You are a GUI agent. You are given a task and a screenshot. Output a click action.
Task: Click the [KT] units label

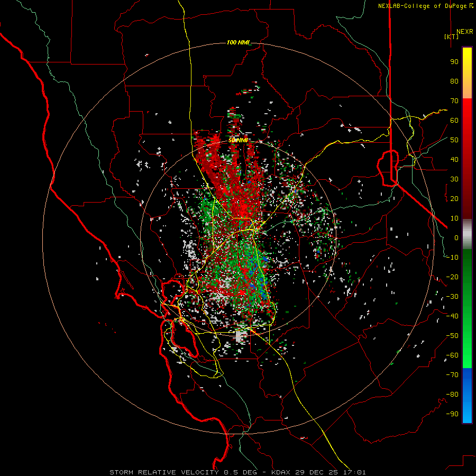click(452, 36)
